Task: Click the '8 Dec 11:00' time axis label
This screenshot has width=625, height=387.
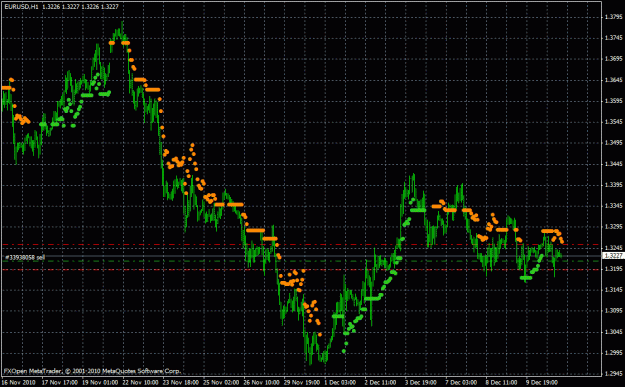Action: pos(501,382)
